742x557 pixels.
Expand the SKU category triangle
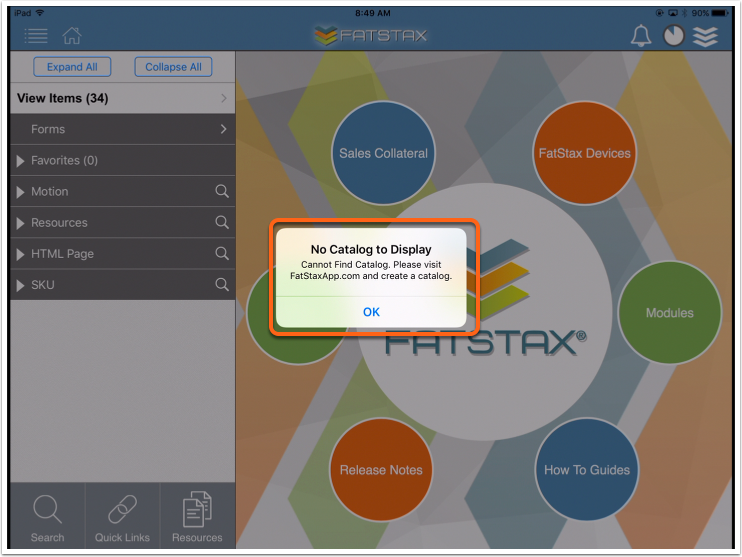(x=20, y=285)
